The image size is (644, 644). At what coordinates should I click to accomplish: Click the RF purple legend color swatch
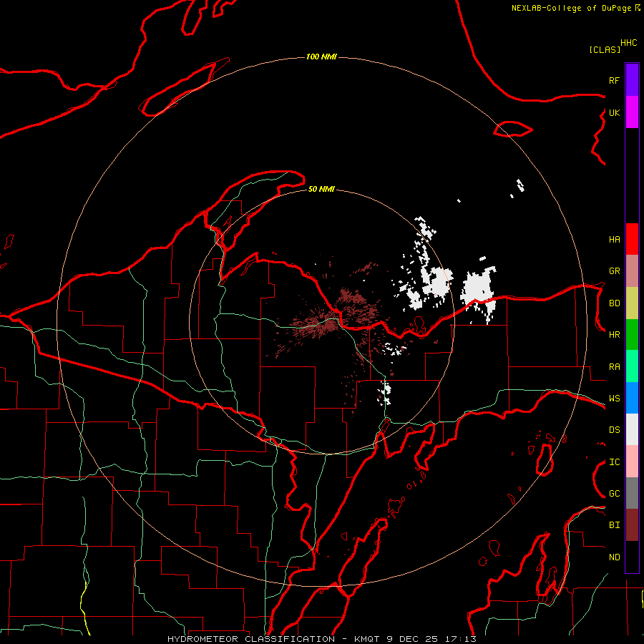pyautogui.click(x=632, y=80)
